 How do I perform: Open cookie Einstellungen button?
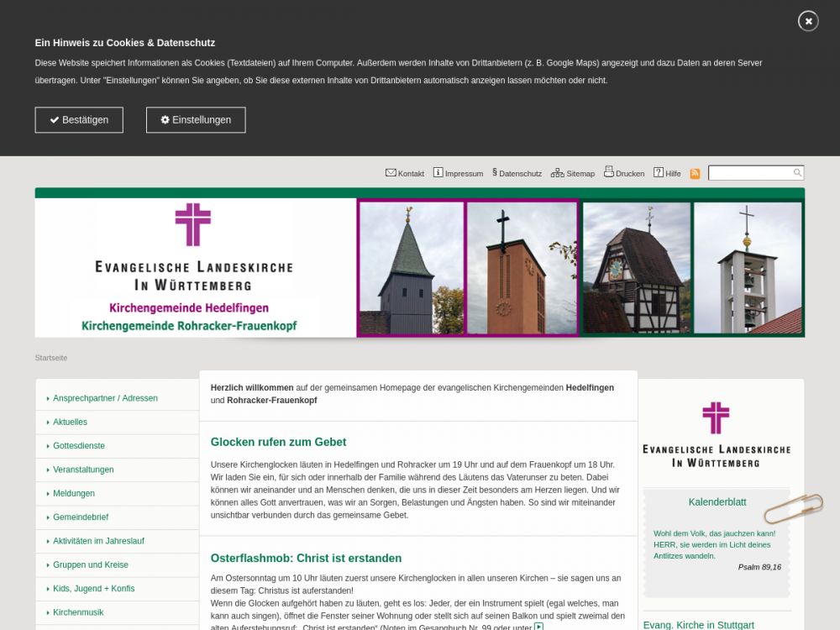click(196, 120)
